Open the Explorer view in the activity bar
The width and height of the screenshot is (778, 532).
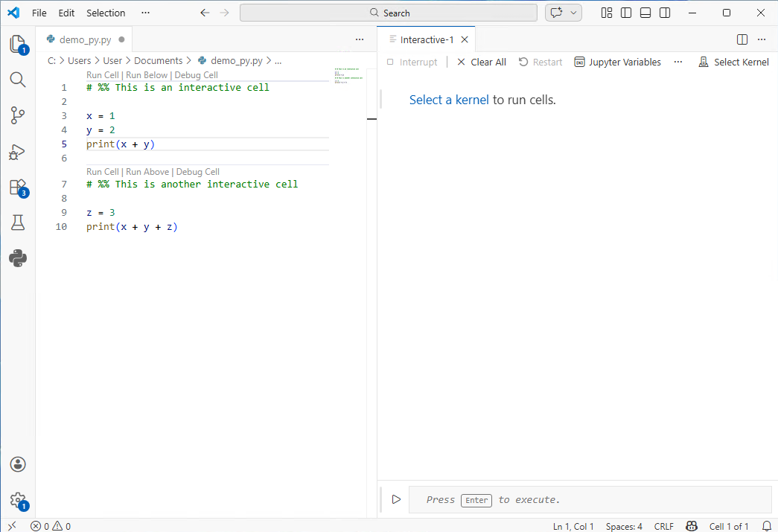[18, 43]
